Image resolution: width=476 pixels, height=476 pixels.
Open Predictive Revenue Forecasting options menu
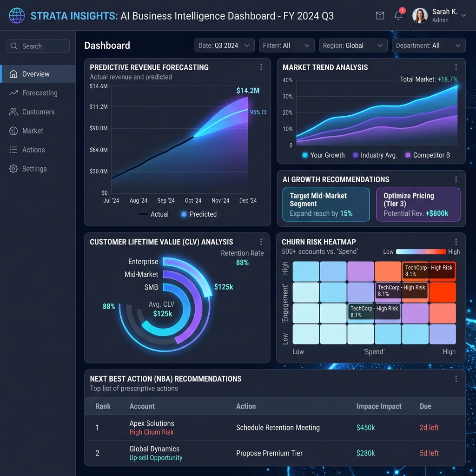coord(261,67)
